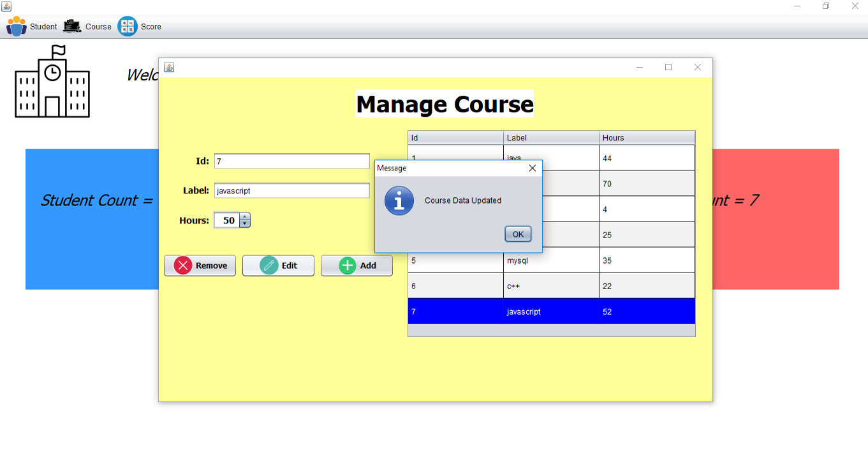Click inside the Label input field
This screenshot has height=464, width=868.
pos(291,190)
